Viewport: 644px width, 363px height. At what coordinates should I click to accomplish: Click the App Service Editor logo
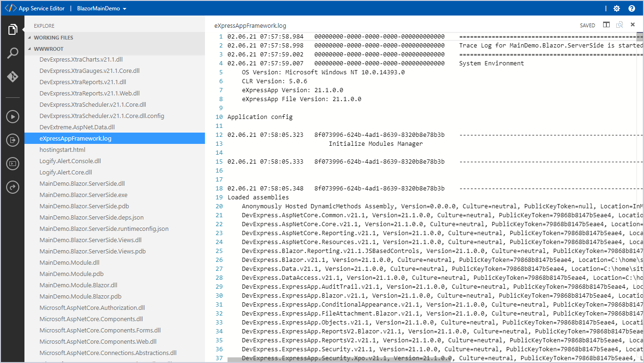coord(10,8)
